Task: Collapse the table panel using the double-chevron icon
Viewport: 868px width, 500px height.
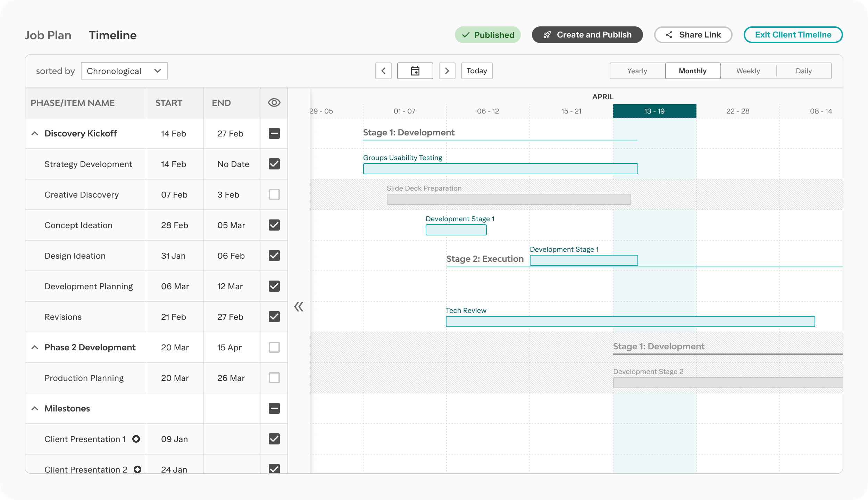Action: point(299,307)
